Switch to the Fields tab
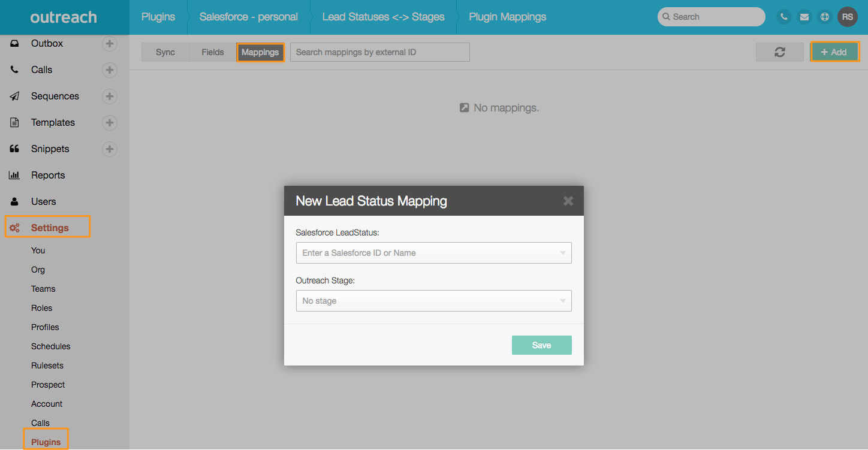This screenshot has width=868, height=450. pos(213,52)
